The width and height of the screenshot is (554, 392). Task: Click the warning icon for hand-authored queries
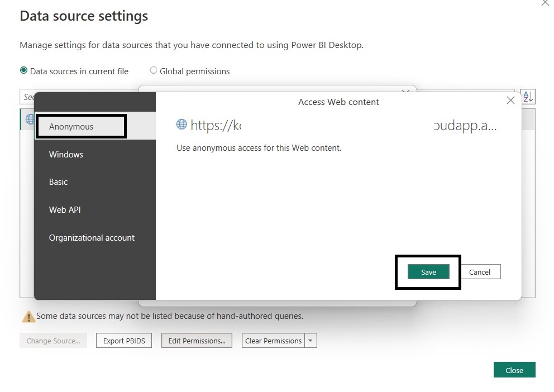(x=28, y=317)
